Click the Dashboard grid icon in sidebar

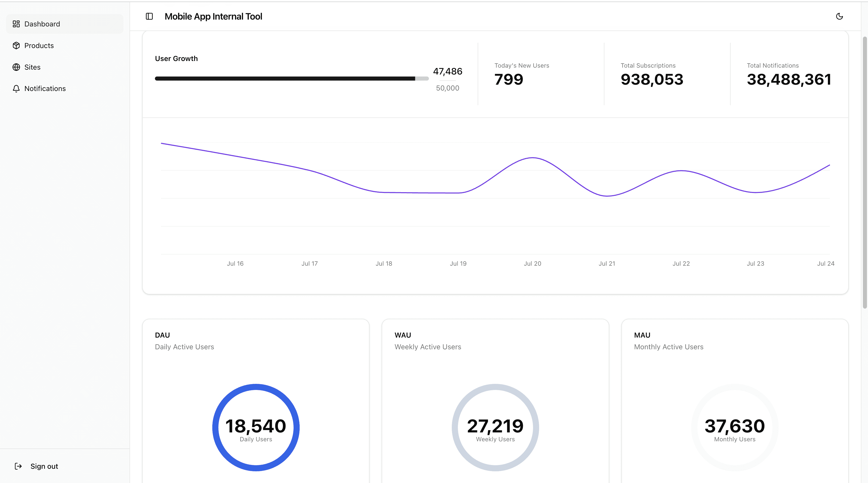click(16, 24)
